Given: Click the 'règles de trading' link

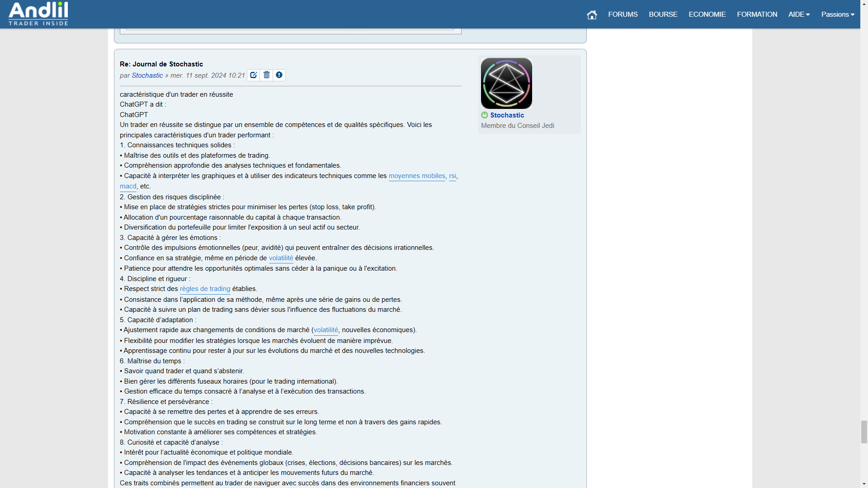Looking at the screenshot, I should click(x=205, y=289).
